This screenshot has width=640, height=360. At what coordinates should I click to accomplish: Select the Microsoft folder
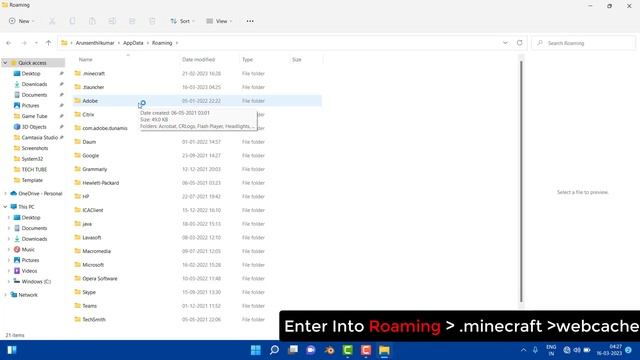point(93,265)
